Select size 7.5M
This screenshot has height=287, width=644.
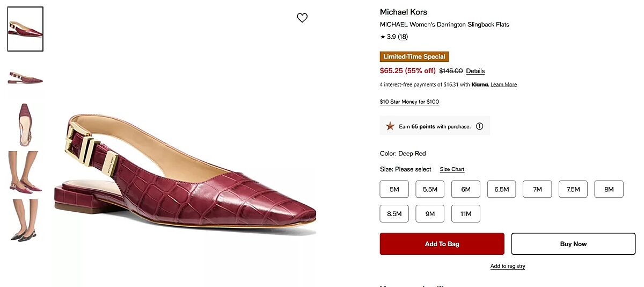tap(573, 189)
